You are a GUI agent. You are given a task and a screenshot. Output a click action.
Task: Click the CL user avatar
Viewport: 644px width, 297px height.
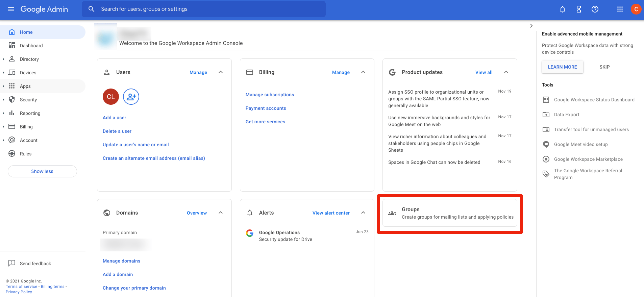click(111, 97)
